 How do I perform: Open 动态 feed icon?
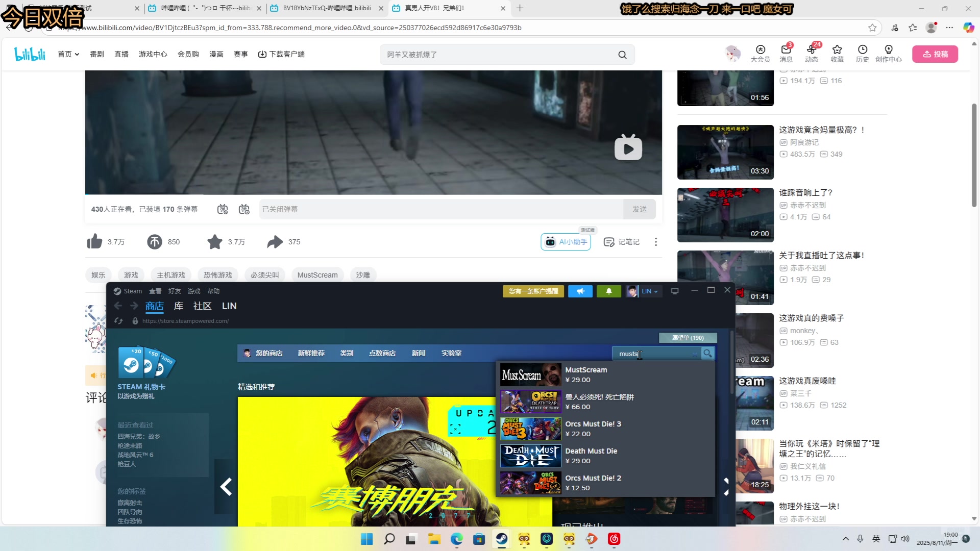[x=812, y=53]
